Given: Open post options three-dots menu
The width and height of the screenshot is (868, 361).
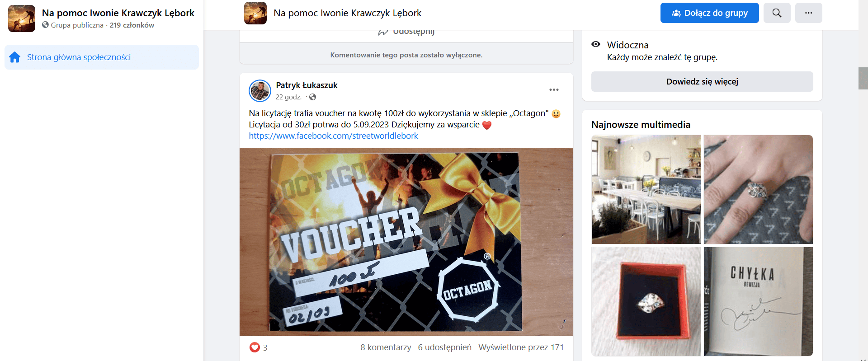Looking at the screenshot, I should tap(554, 90).
